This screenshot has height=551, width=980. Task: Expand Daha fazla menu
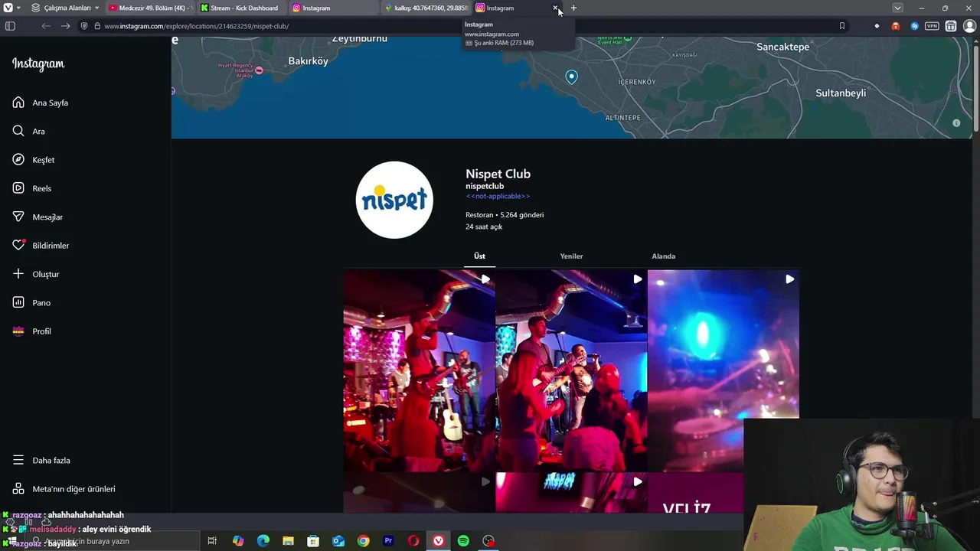click(41, 461)
